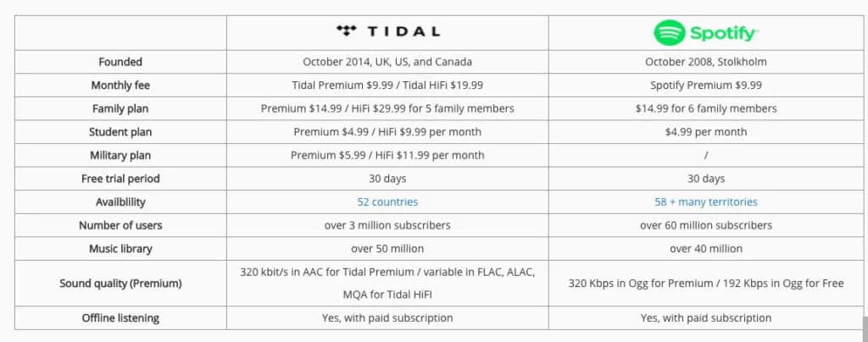This screenshot has width=868, height=342.
Task: Click the "Music library" row label
Action: (x=120, y=249)
